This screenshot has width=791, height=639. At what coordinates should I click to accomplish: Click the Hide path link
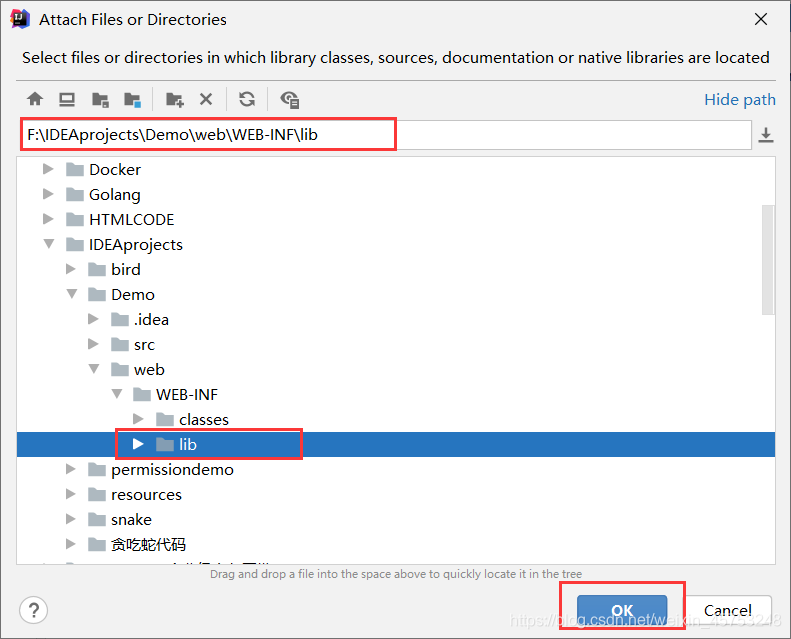(740, 99)
